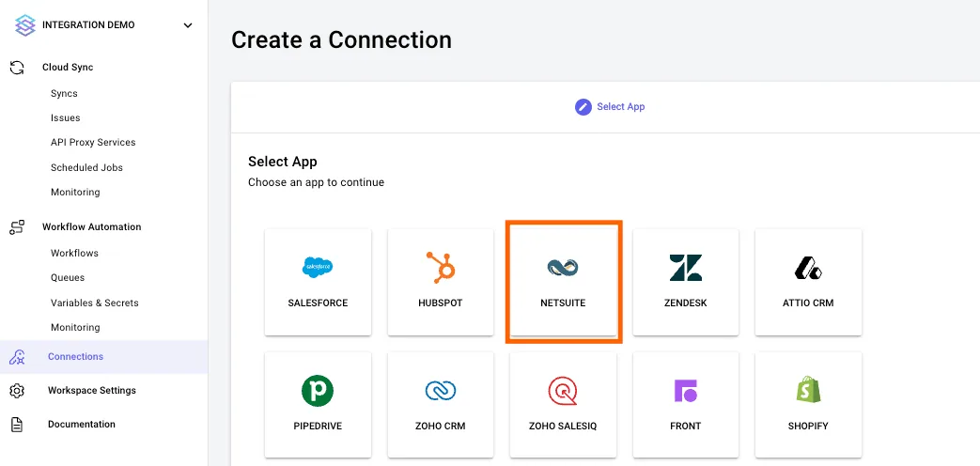The image size is (980, 466).
Task: Select the FRONT app label
Action: coord(686,426)
